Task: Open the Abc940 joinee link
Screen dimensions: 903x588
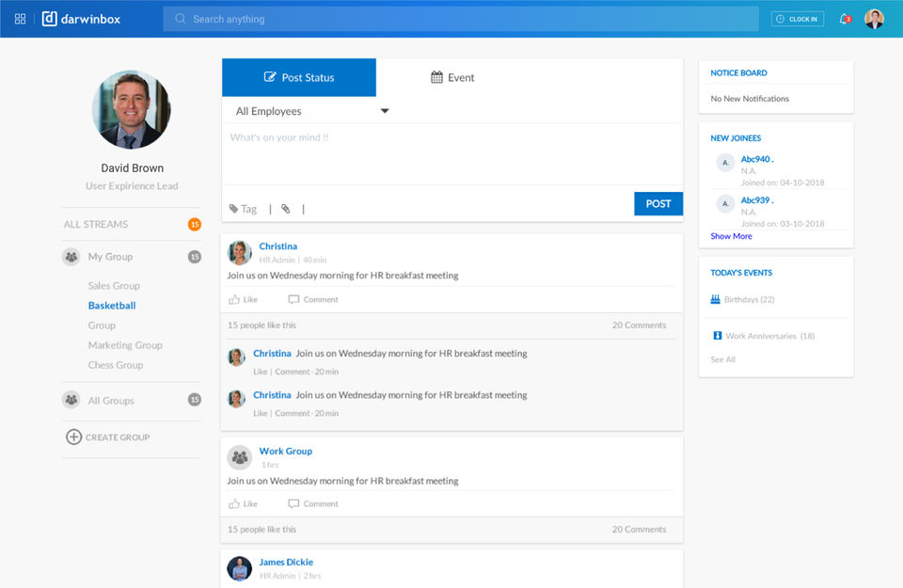Action: (x=757, y=159)
